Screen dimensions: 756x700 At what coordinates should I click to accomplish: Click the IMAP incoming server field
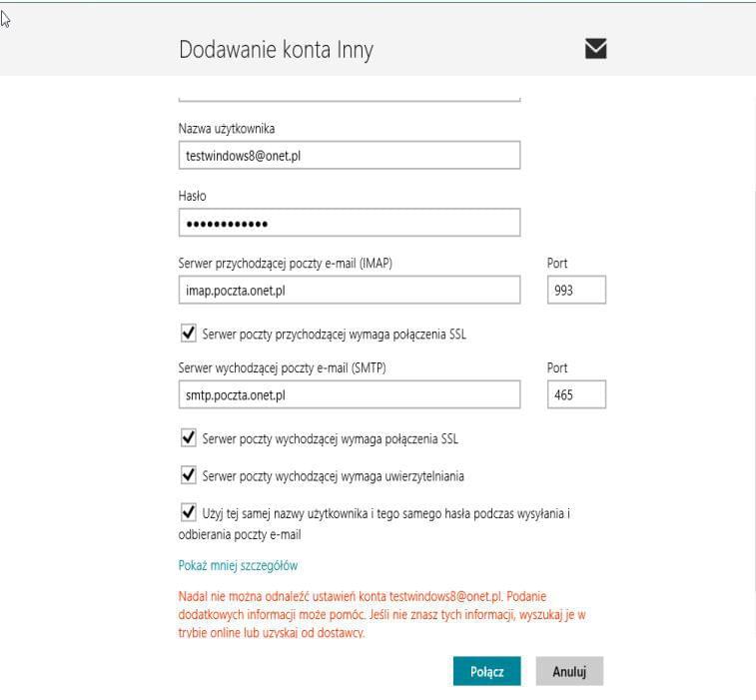tap(350, 290)
